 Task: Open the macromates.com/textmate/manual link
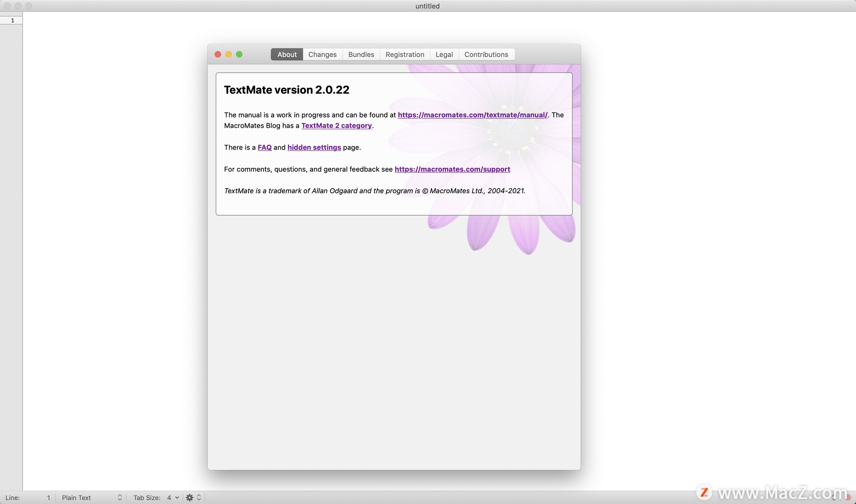click(x=473, y=115)
